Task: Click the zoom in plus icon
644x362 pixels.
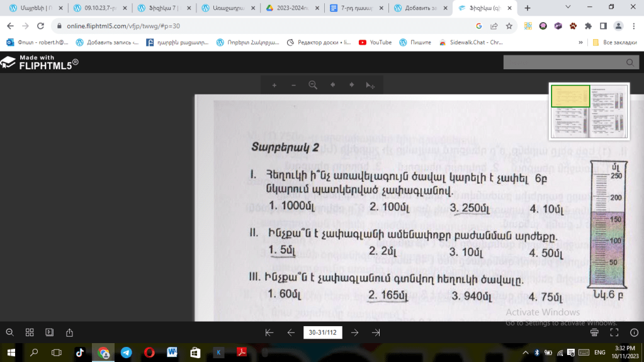Action: 274,85
